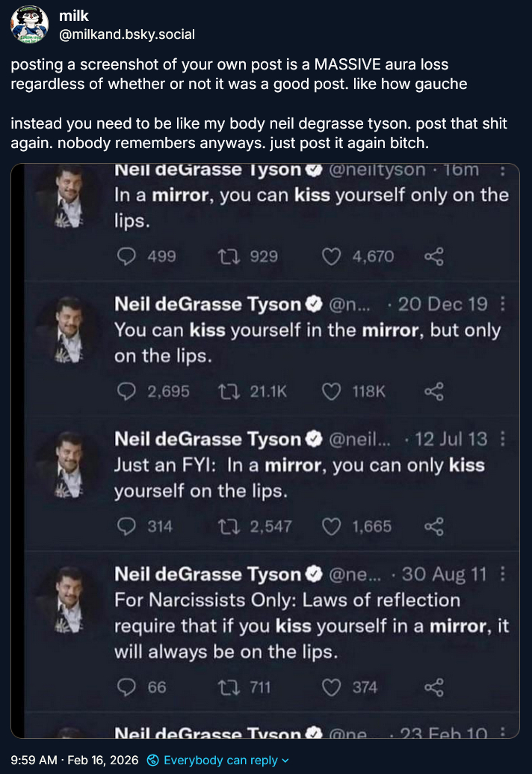Click the heart icon showing 118K likes

[330, 391]
